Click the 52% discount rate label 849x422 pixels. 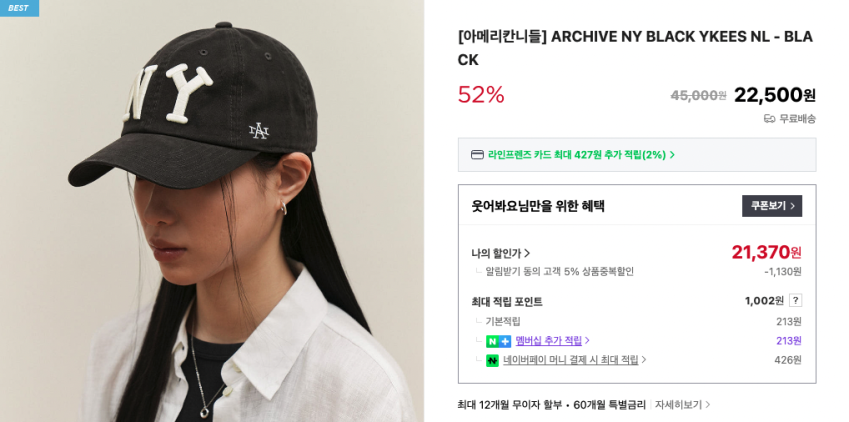click(481, 95)
